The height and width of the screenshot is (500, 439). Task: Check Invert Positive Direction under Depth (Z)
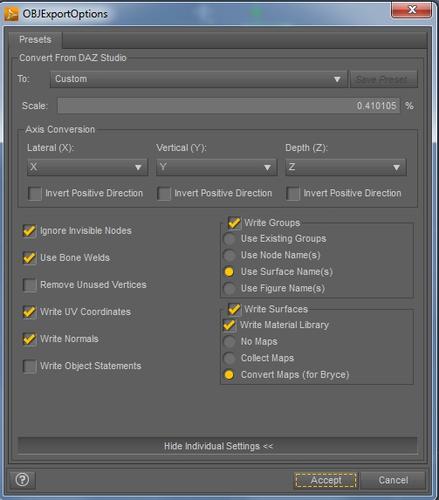[293, 193]
